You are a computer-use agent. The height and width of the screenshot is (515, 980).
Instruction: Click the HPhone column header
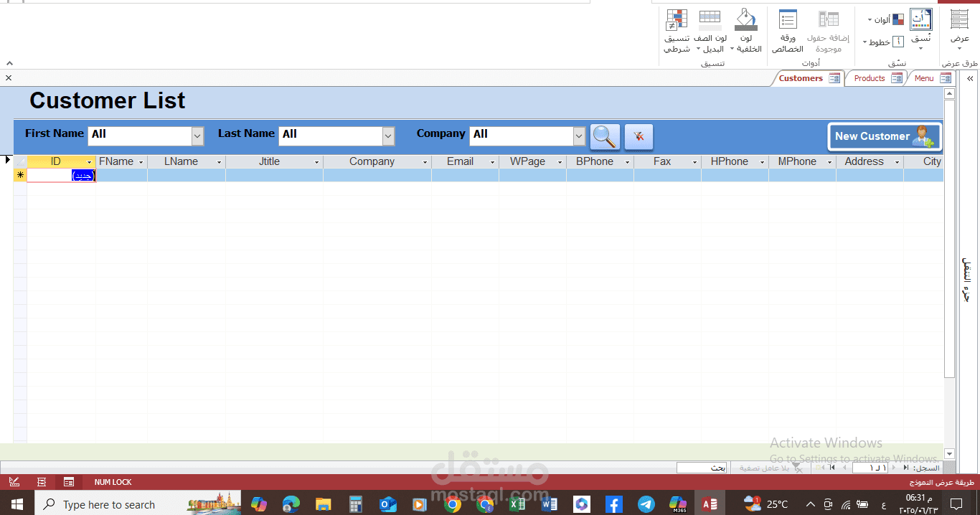[x=735, y=162]
